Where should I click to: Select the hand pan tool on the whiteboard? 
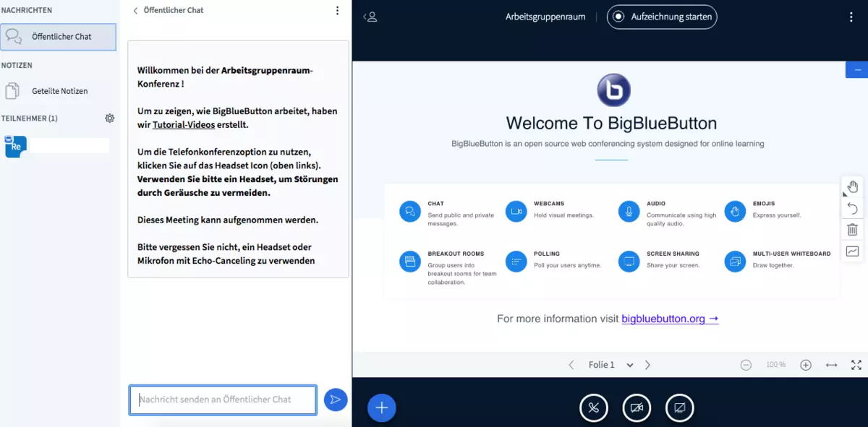[x=852, y=186]
